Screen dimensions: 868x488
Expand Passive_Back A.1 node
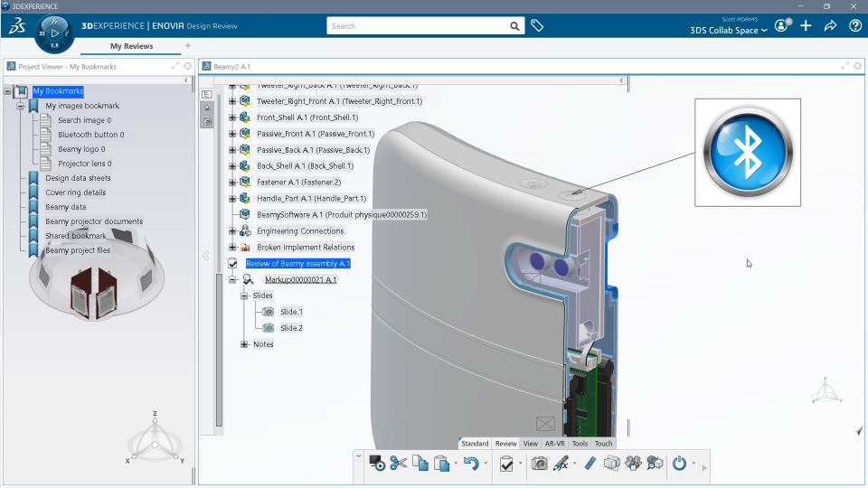232,150
